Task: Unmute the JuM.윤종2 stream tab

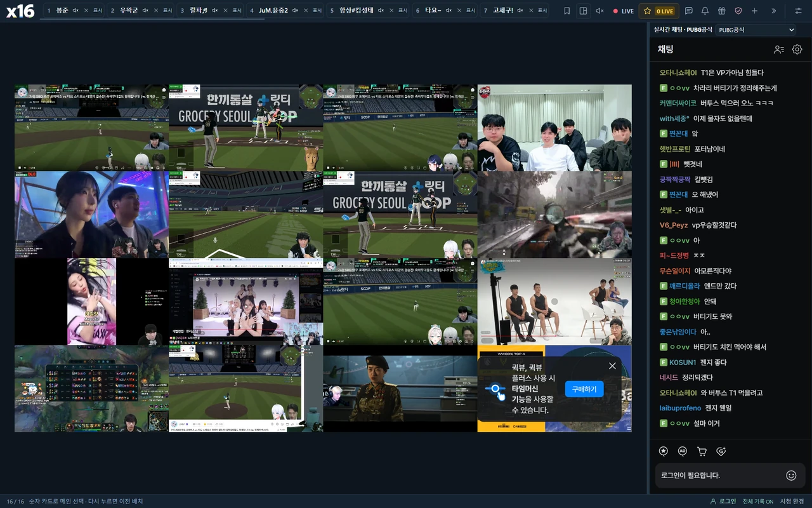Action: (x=295, y=11)
